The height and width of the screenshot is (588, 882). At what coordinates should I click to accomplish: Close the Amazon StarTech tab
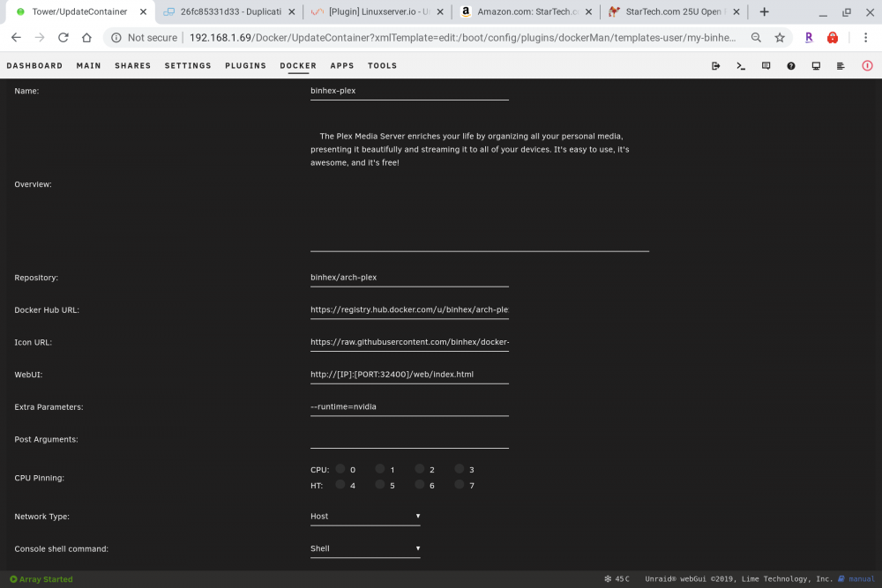coord(588,11)
